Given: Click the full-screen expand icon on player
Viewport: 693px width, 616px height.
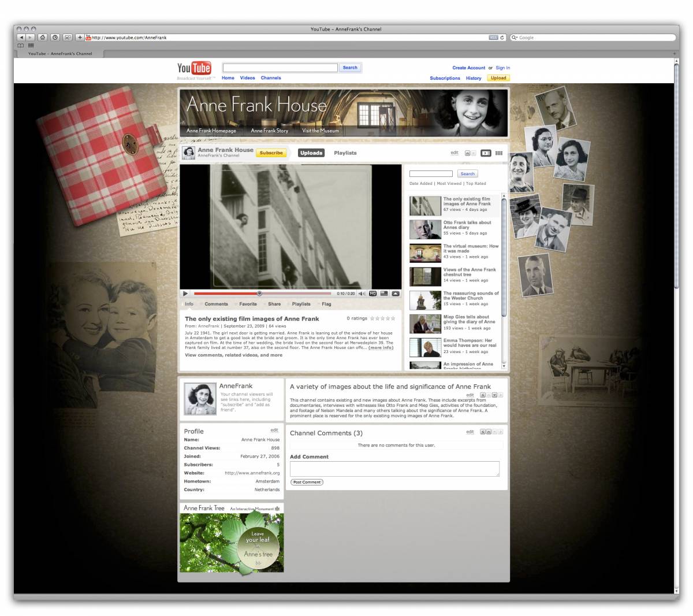Looking at the screenshot, I should tap(396, 294).
